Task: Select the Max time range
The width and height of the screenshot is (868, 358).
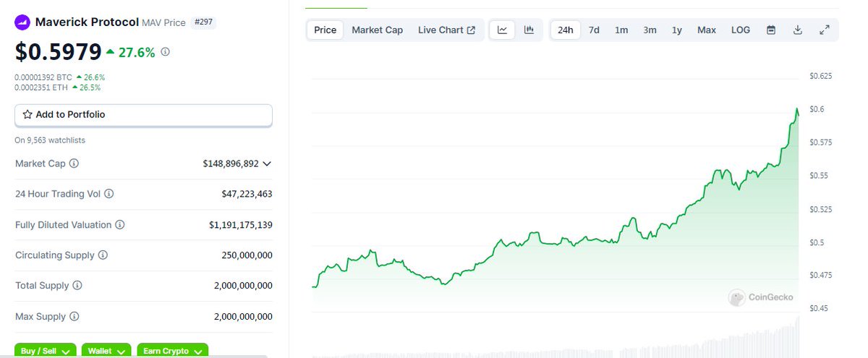Action: coord(707,30)
